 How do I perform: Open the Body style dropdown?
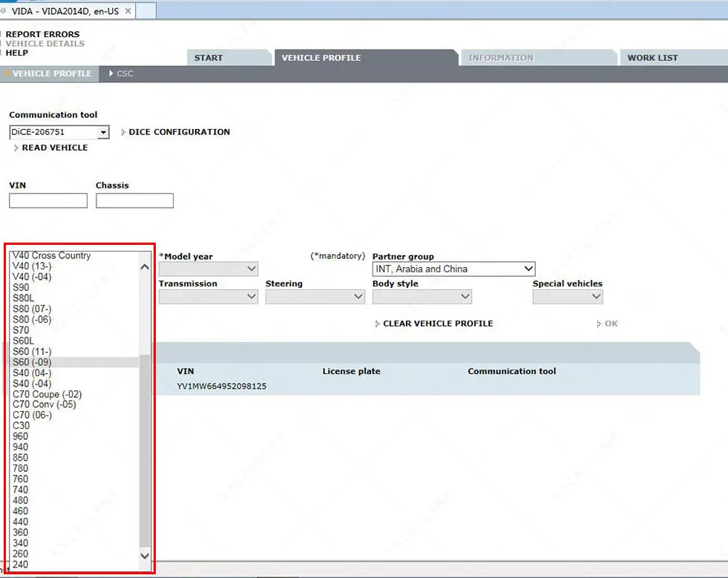pos(422,296)
